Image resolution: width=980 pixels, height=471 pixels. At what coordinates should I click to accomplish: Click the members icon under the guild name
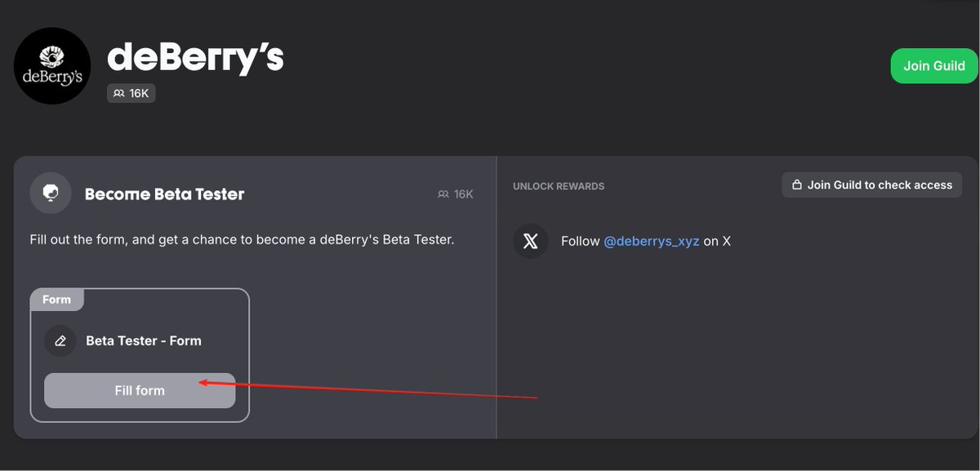(119, 94)
